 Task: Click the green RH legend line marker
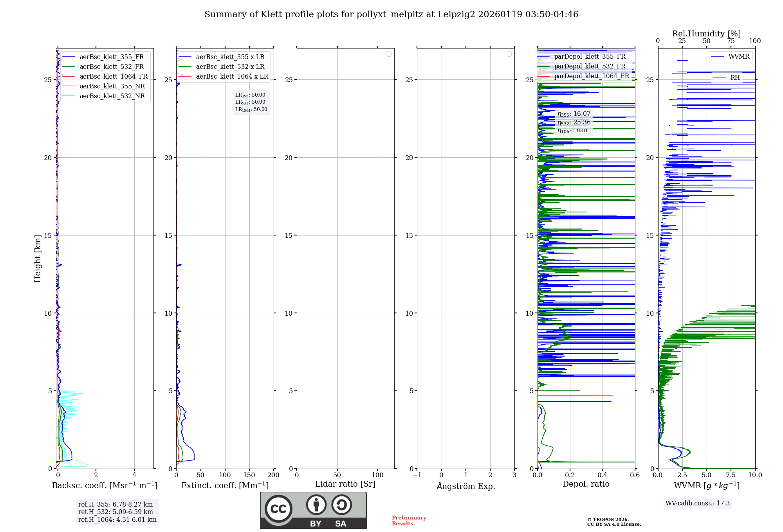[x=720, y=78]
